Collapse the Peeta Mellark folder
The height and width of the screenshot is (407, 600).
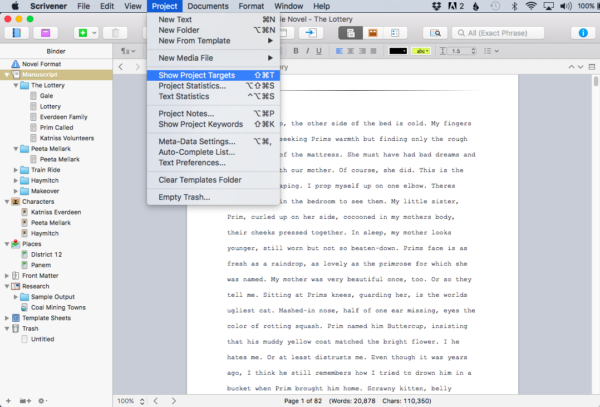coord(16,149)
